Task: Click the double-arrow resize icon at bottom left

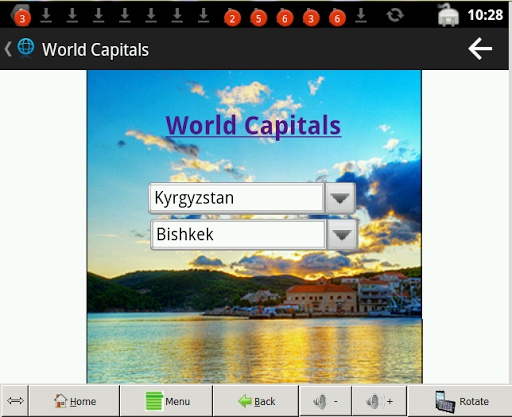Action: 15,401
